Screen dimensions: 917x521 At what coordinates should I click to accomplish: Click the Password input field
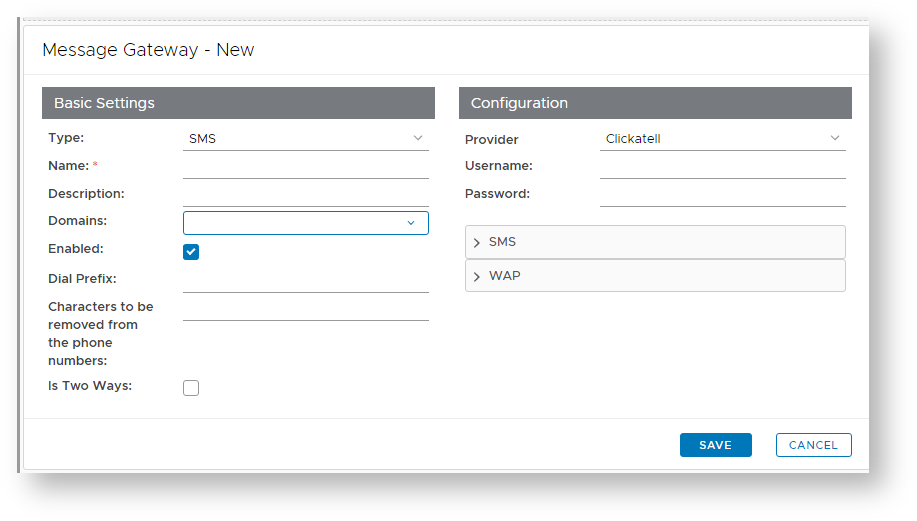point(722,194)
